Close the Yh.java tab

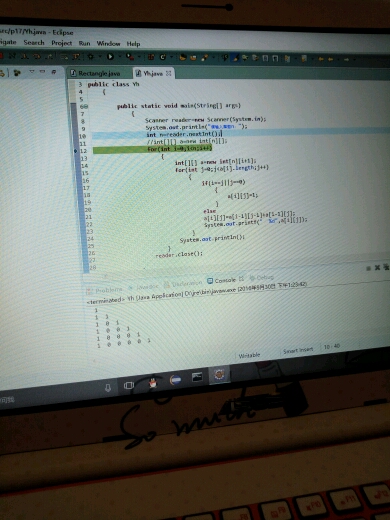(x=169, y=73)
